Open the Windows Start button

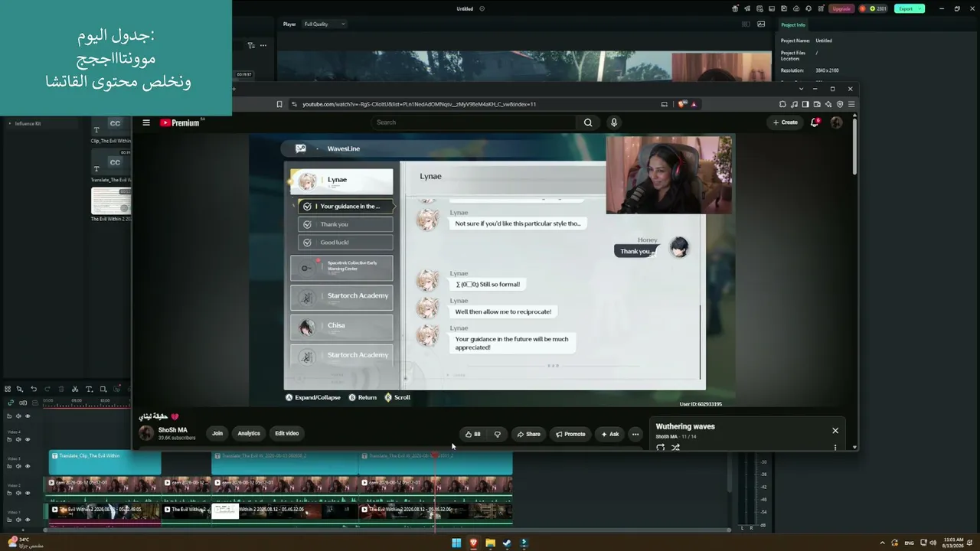click(x=456, y=543)
